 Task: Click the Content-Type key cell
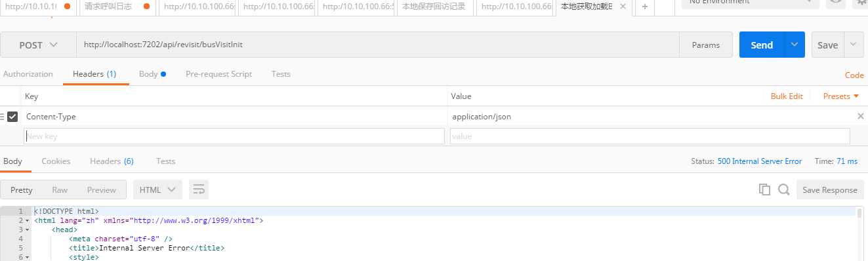[234, 117]
